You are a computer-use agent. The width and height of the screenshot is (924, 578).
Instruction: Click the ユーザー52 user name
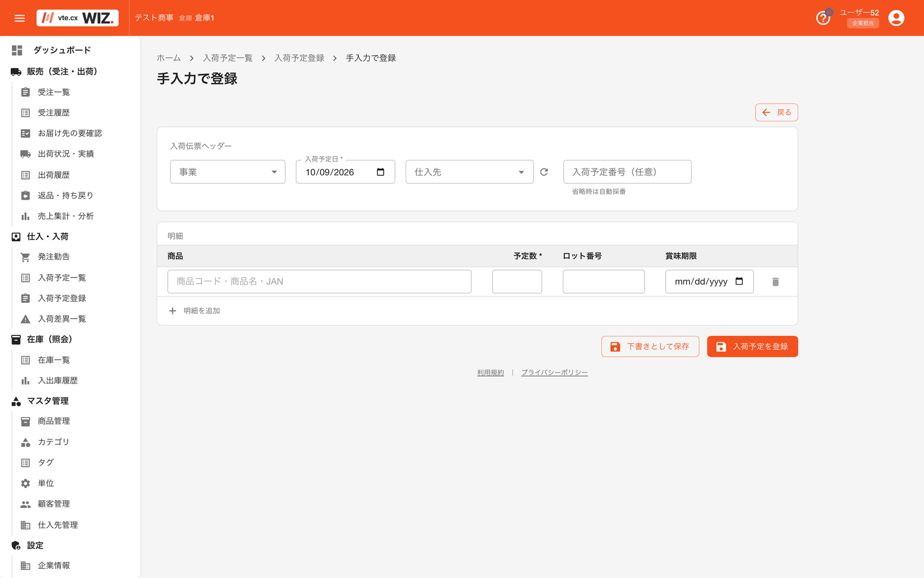tap(859, 12)
